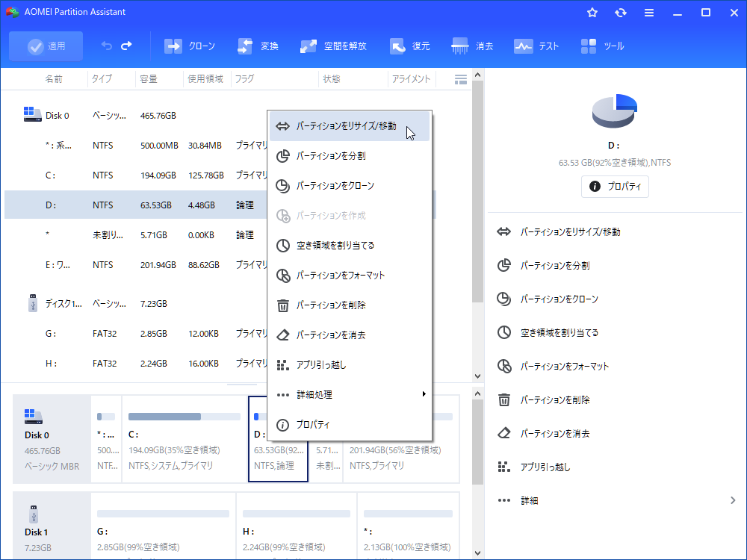
Task: Click the refresh icon in title bar
Action: coord(620,13)
